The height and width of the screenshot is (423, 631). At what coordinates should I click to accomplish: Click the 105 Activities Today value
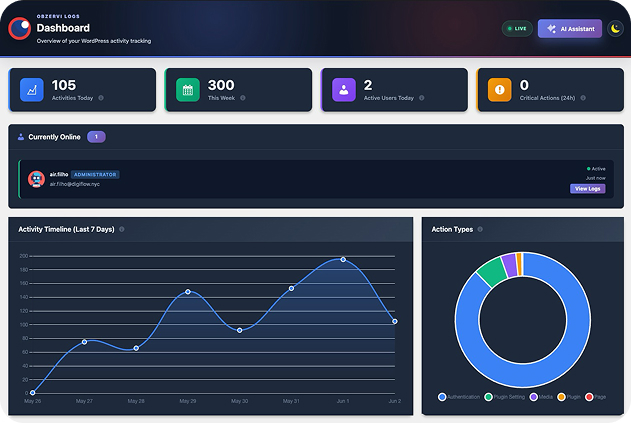pyautogui.click(x=64, y=85)
